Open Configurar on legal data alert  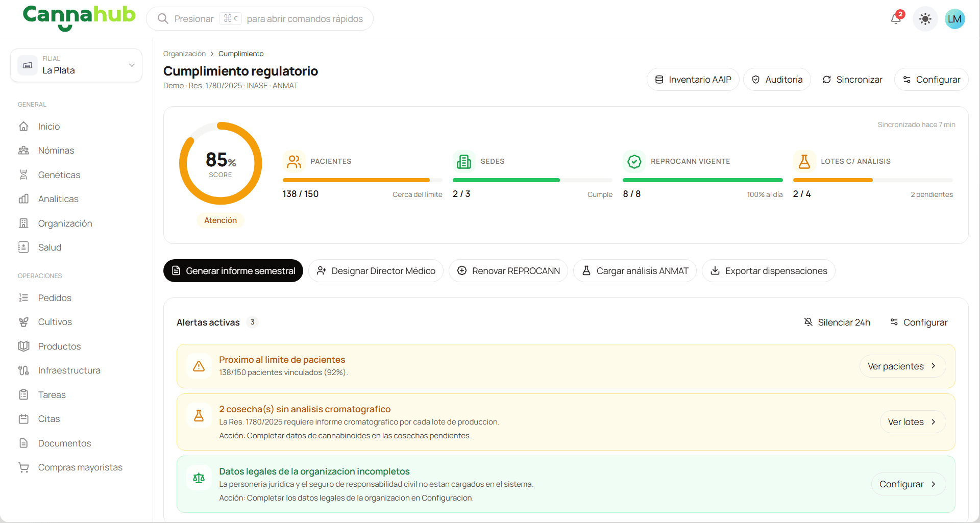click(909, 484)
